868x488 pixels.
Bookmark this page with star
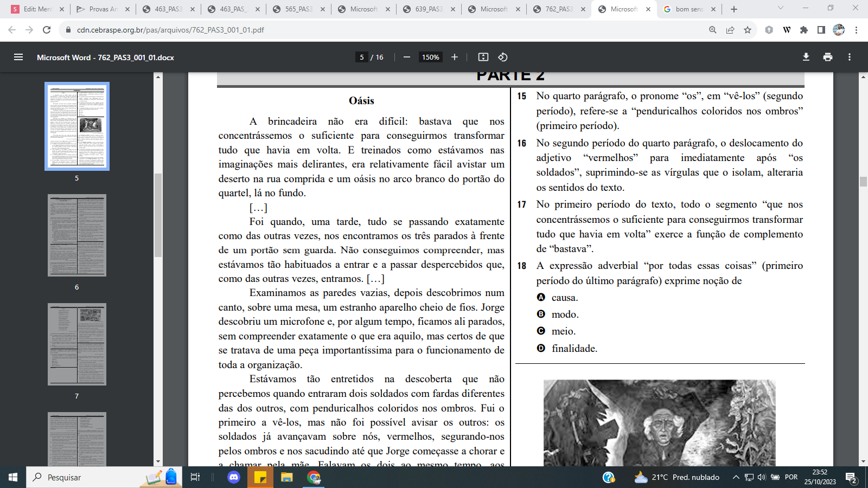pos(748,30)
